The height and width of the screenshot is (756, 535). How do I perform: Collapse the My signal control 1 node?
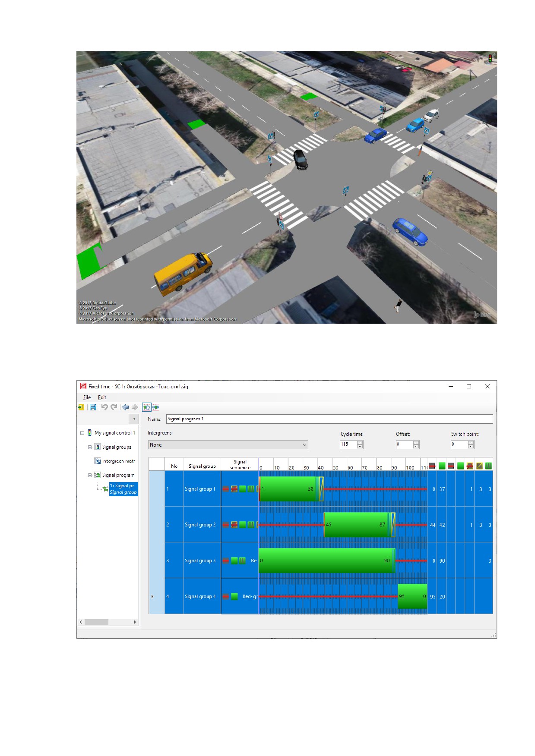82,433
